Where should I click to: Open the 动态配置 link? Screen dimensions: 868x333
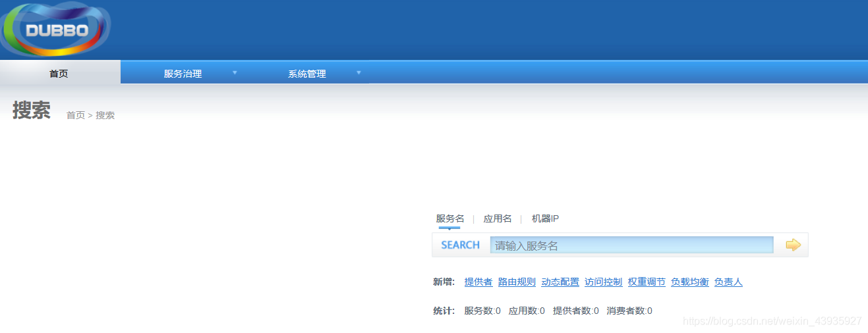560,282
